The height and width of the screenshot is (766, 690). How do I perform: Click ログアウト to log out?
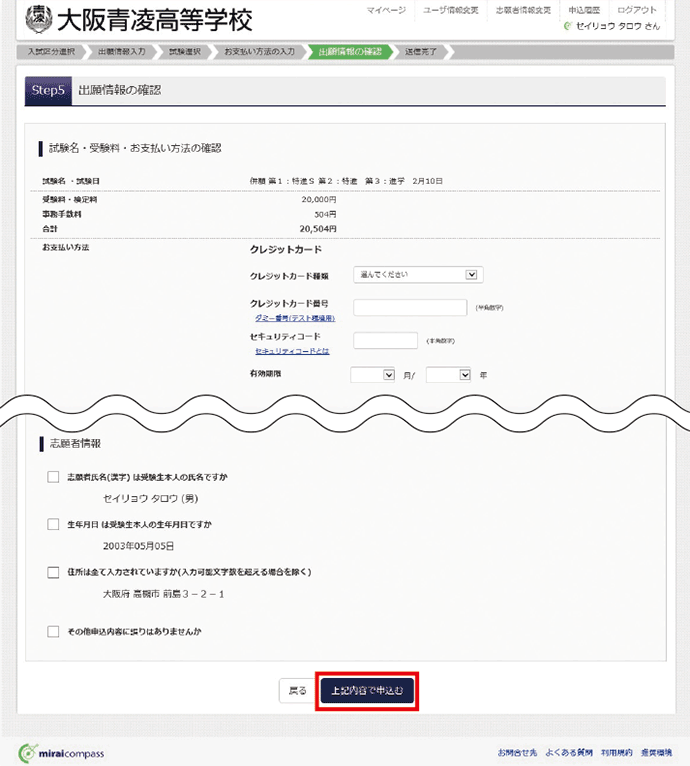pyautogui.click(x=637, y=10)
